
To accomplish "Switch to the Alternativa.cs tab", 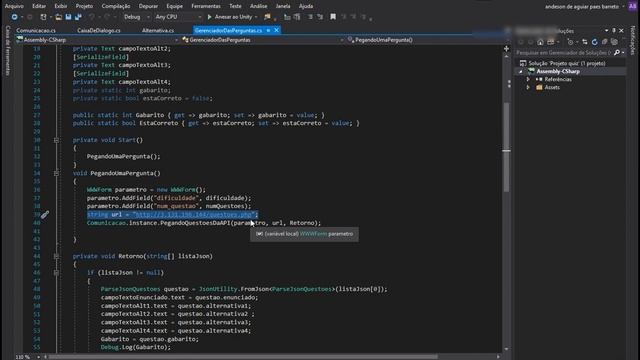I will [158, 31].
